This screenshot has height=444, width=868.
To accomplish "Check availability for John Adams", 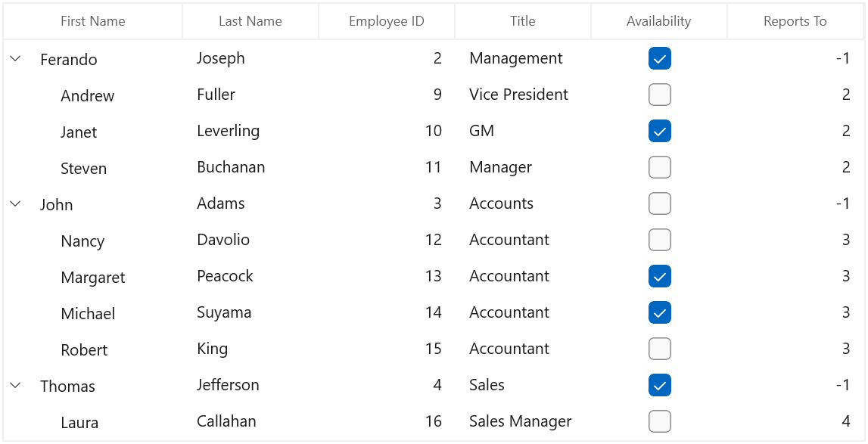I will pyautogui.click(x=659, y=203).
